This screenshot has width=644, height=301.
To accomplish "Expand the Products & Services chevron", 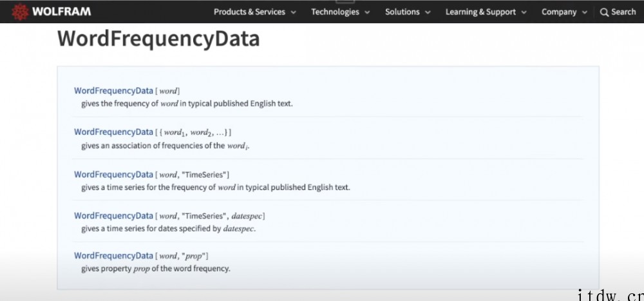I will (293, 12).
